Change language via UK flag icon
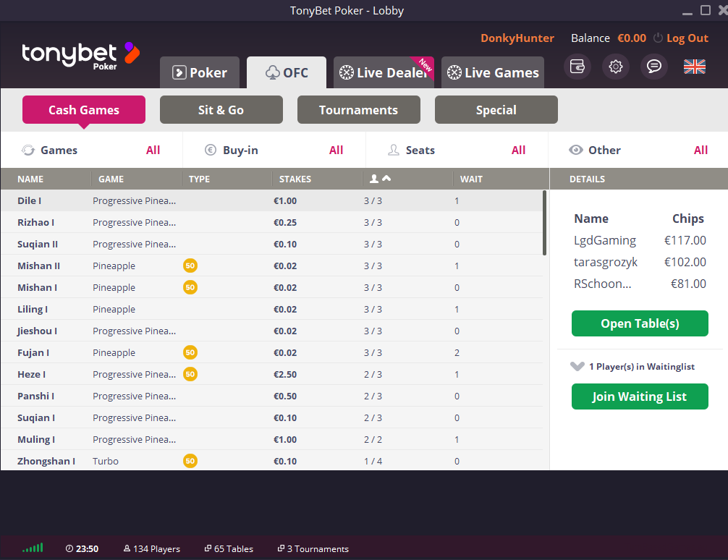This screenshot has height=560, width=728. tap(694, 67)
